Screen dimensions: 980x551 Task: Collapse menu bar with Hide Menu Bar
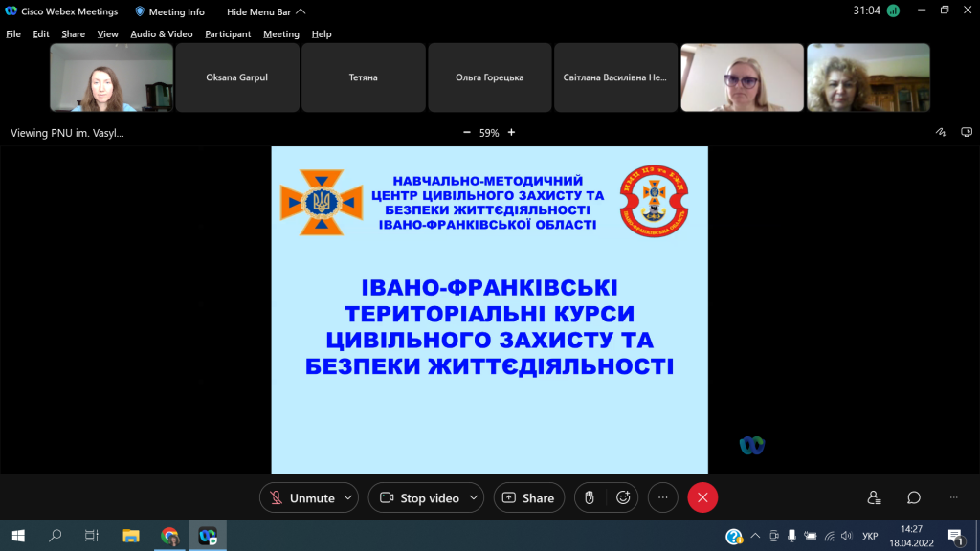click(x=266, y=11)
